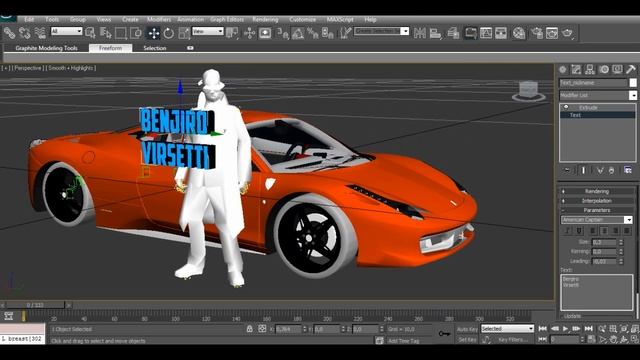Click Add Time Tag

[403, 340]
